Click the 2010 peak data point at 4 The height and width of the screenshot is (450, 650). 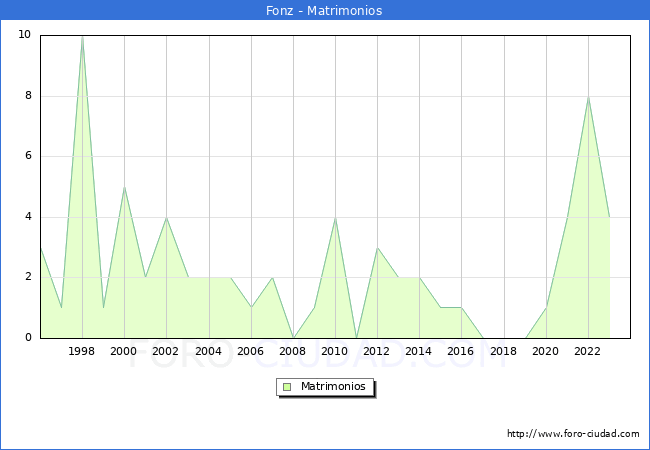(x=335, y=218)
